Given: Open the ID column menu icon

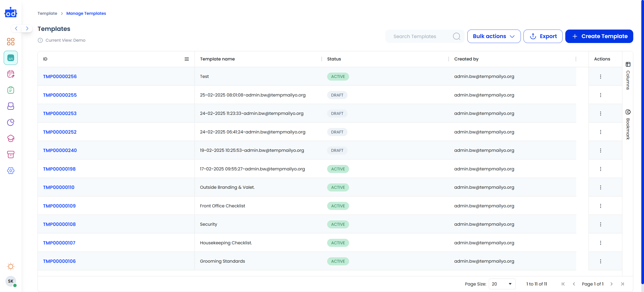Looking at the screenshot, I should pos(186,59).
